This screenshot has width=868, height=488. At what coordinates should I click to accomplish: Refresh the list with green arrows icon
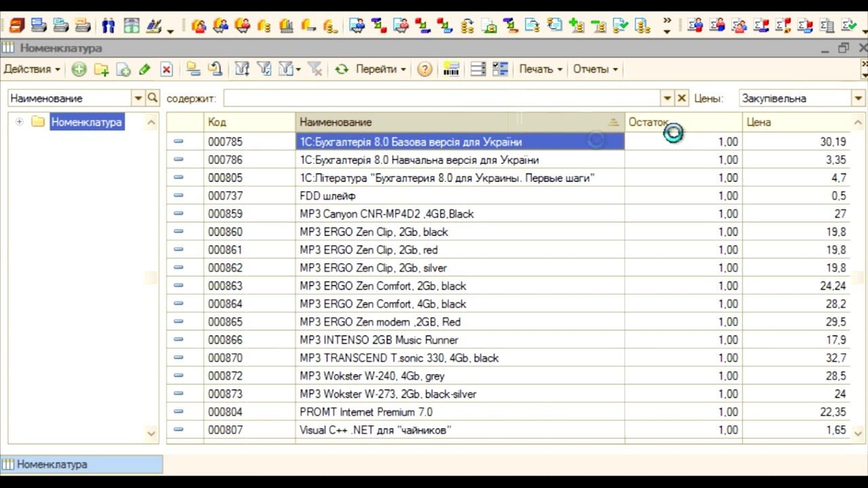coord(342,69)
